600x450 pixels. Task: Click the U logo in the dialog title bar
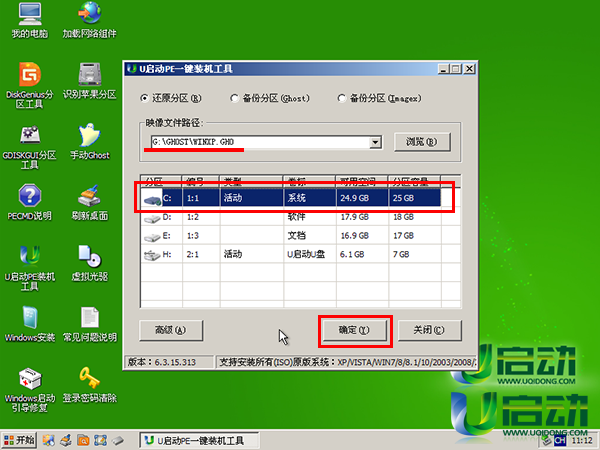pyautogui.click(x=132, y=69)
